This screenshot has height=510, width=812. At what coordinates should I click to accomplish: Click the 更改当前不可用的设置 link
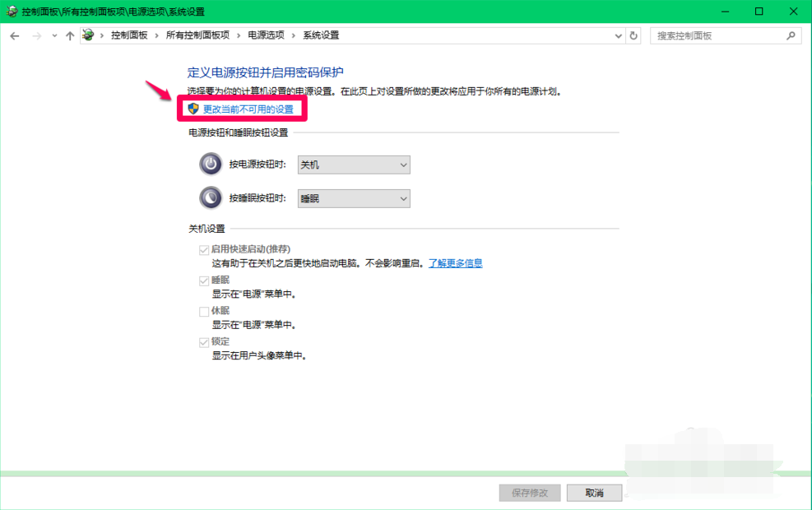[248, 109]
